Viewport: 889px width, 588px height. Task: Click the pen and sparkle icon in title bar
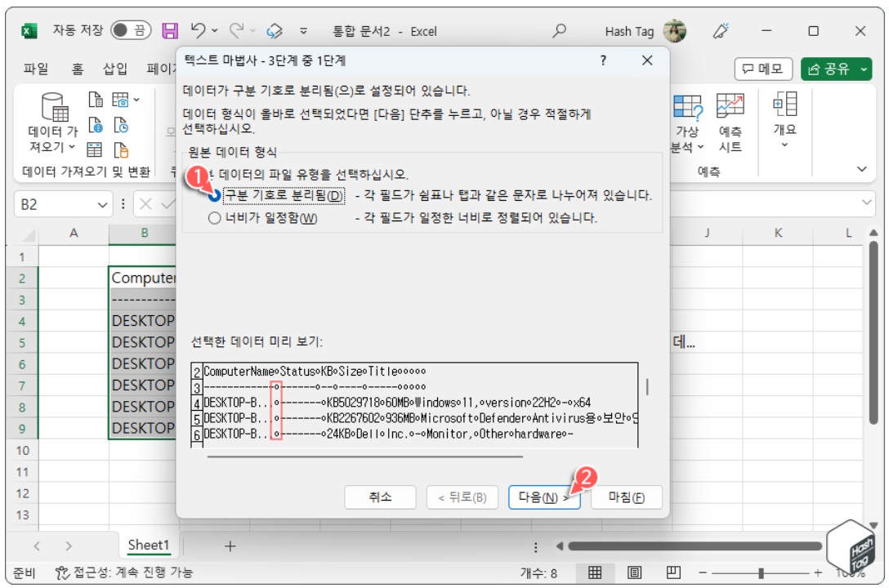click(x=721, y=30)
